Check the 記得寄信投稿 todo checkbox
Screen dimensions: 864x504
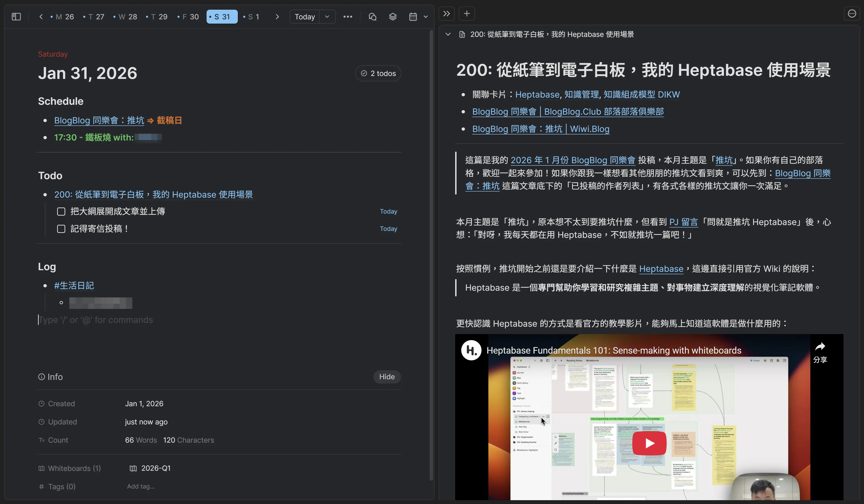coord(61,229)
